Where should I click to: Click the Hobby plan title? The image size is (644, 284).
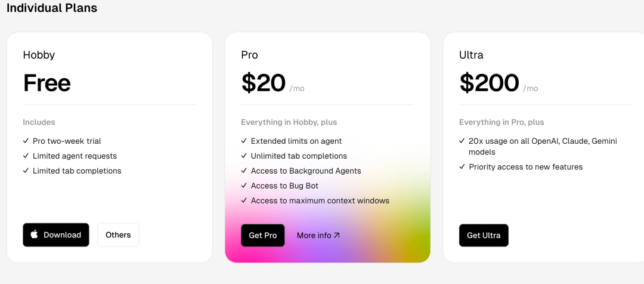[x=39, y=55]
